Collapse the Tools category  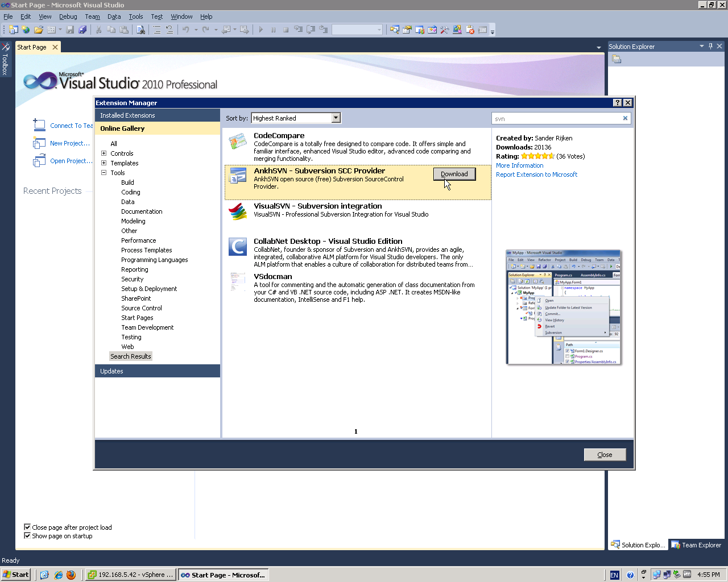(104, 173)
